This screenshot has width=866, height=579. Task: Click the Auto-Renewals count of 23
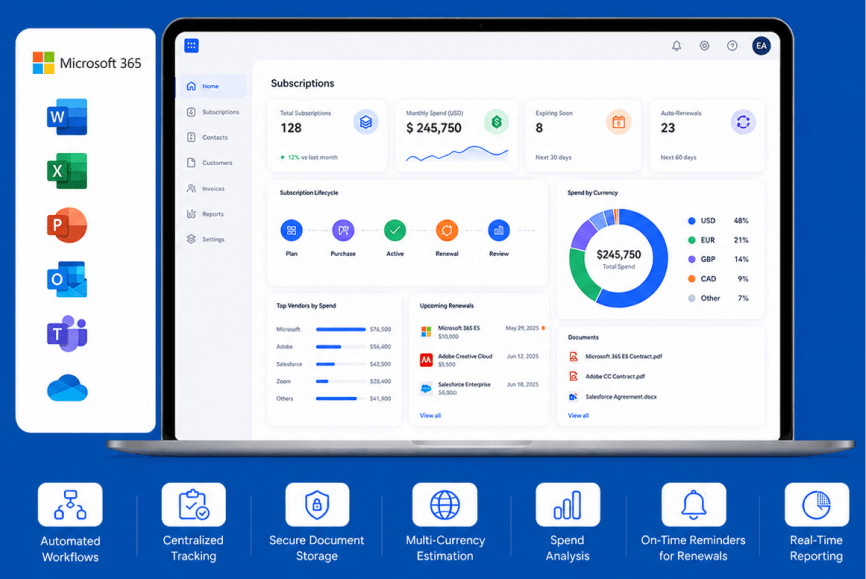(668, 128)
